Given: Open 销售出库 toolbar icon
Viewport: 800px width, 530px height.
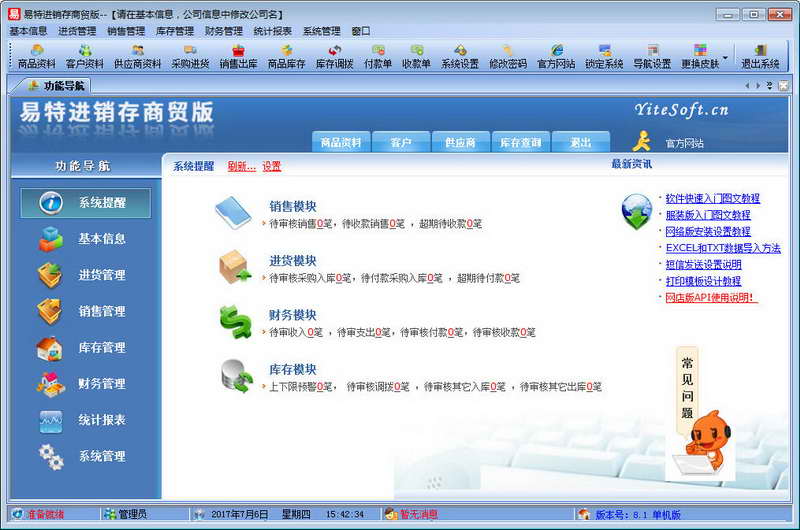Looking at the screenshot, I should [x=238, y=57].
